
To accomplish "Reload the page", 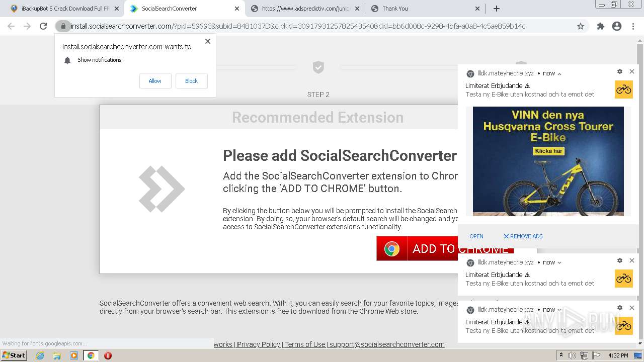I will [x=43, y=26].
